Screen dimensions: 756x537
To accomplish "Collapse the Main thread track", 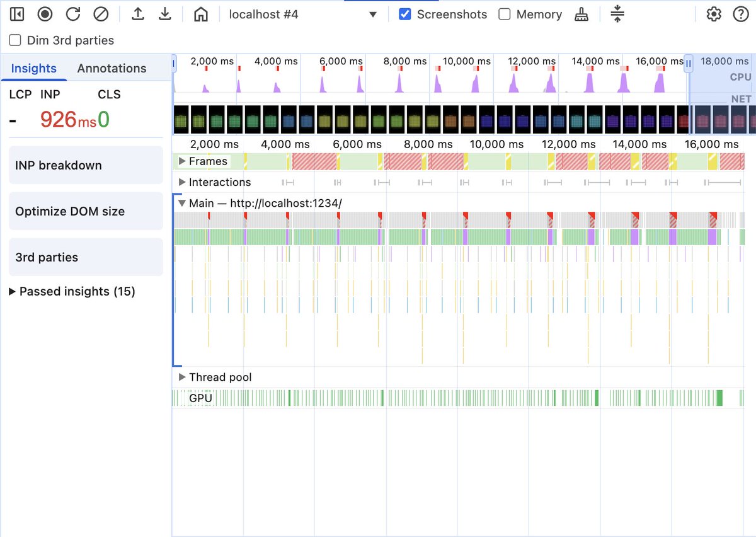I will coord(182,203).
